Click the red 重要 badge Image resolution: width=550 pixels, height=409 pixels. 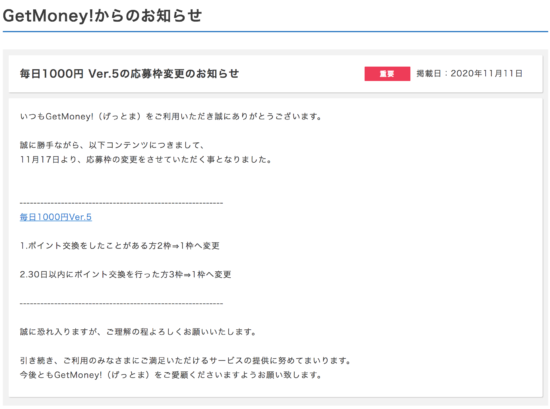[387, 74]
